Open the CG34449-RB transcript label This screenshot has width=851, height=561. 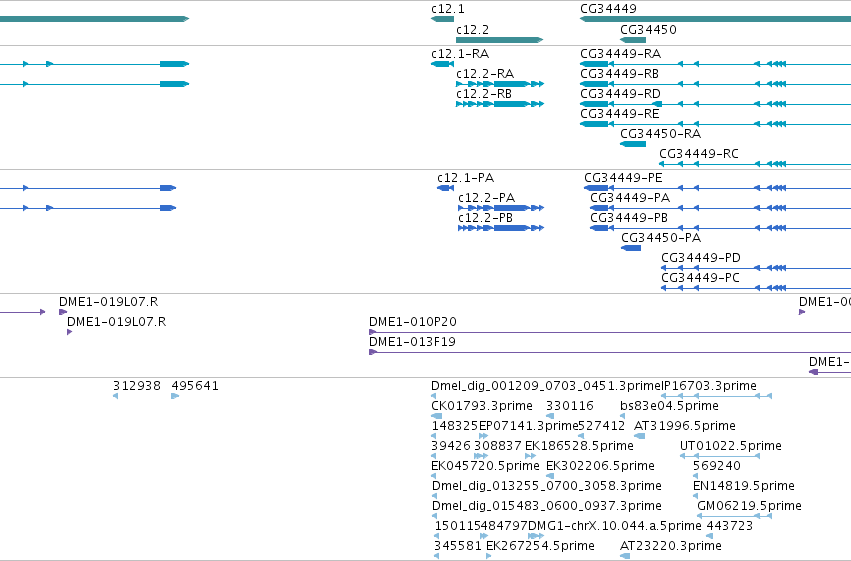[x=619, y=74]
